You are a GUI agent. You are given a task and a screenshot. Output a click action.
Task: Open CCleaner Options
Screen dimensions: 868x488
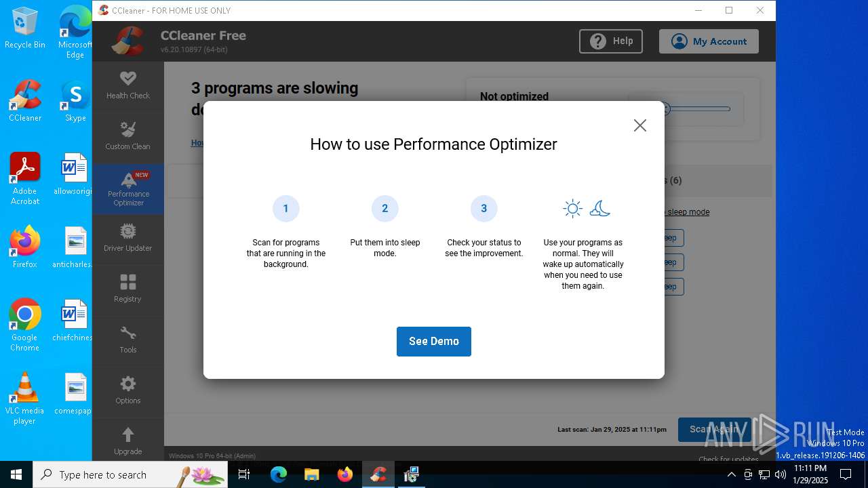click(x=127, y=391)
